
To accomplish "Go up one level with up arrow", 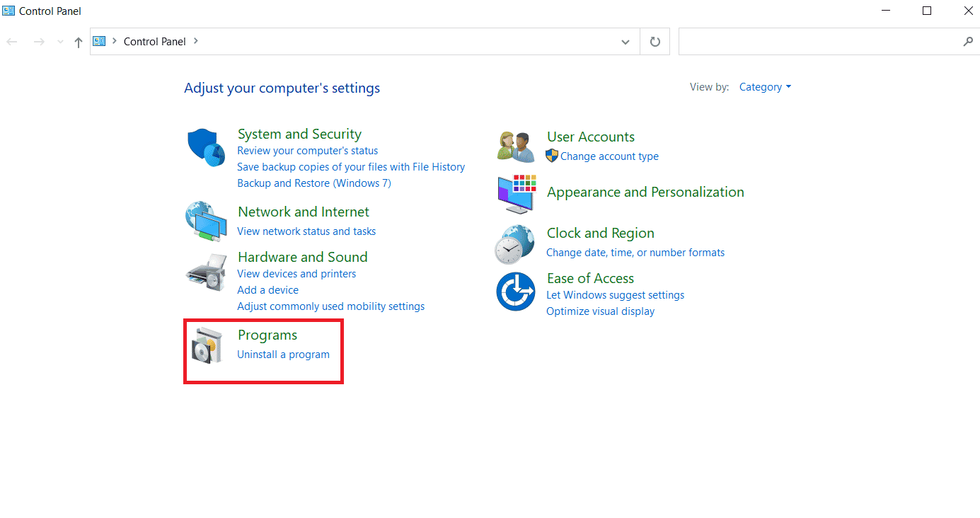I will 79,42.
